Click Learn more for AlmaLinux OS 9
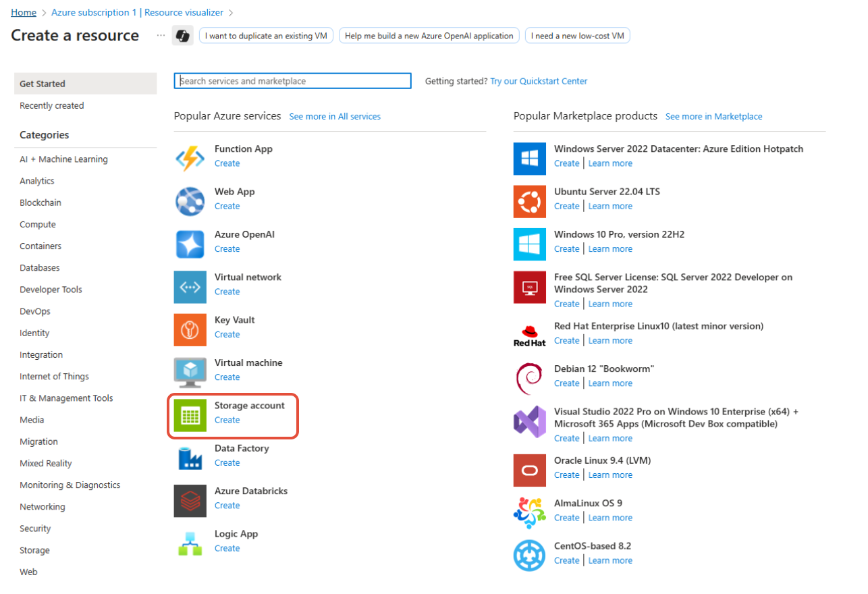868x594 pixels. pyautogui.click(x=610, y=518)
